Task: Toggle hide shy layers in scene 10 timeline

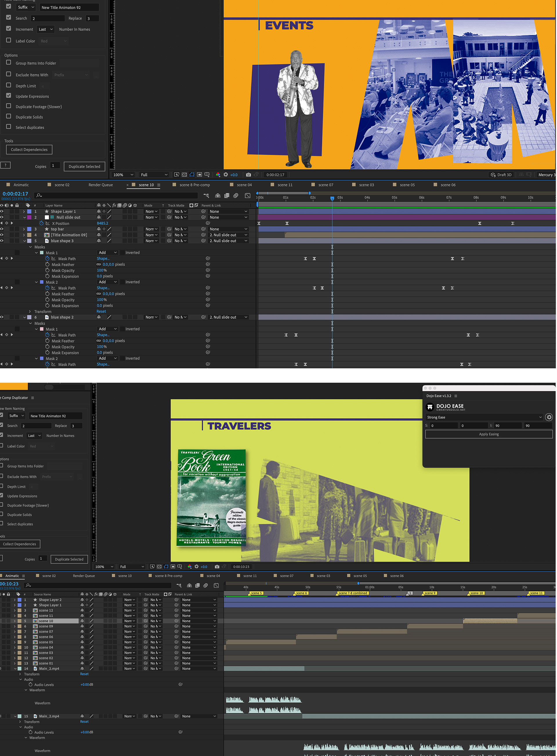Action: 218,195
